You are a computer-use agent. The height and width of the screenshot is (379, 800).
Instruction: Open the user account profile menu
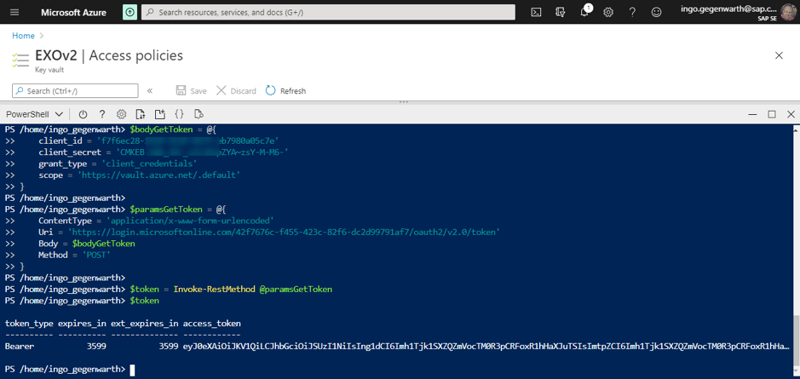738,12
